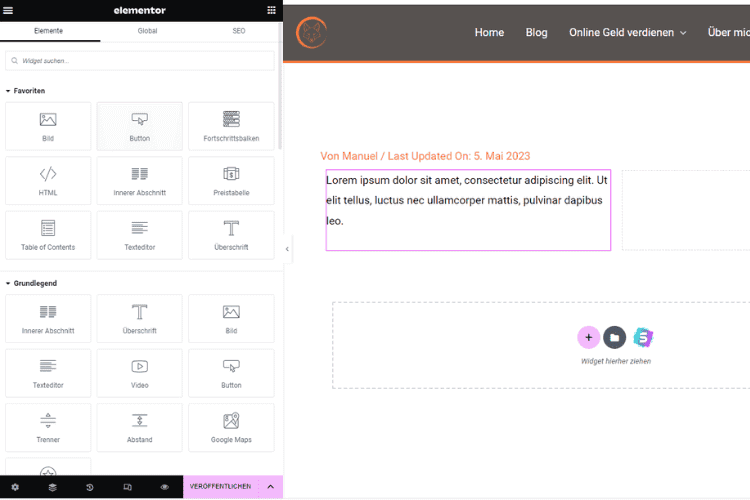Open Online Geld verdienen submenu
The image size is (750, 500).
pos(628,32)
